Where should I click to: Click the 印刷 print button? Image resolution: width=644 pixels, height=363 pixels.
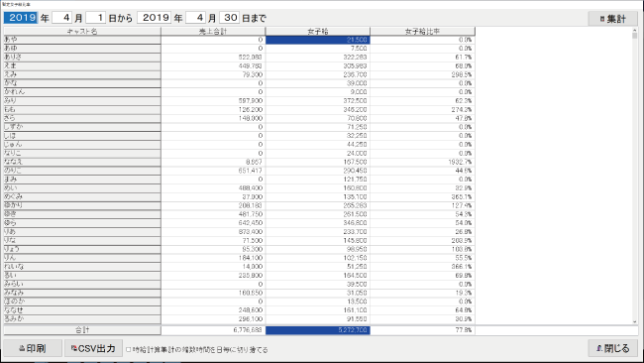pos(33,348)
